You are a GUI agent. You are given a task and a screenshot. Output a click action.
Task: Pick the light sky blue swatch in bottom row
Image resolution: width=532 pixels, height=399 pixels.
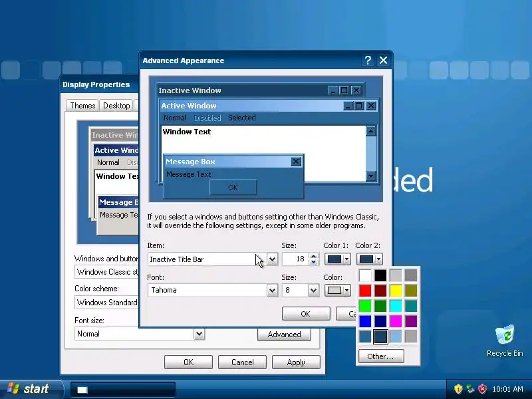[x=396, y=336]
